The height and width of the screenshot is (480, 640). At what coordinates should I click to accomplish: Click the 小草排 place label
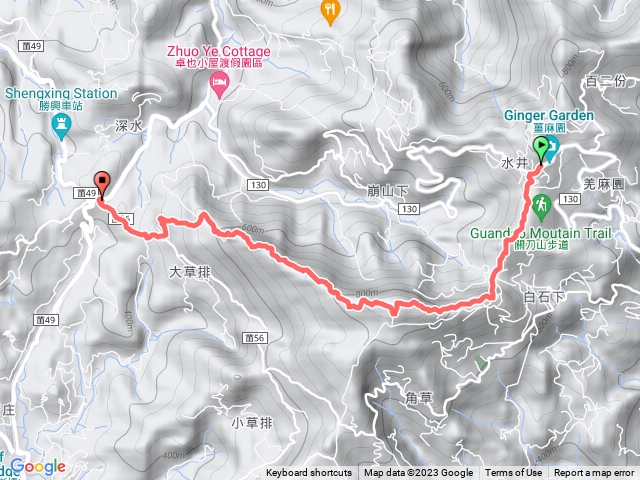(x=252, y=423)
